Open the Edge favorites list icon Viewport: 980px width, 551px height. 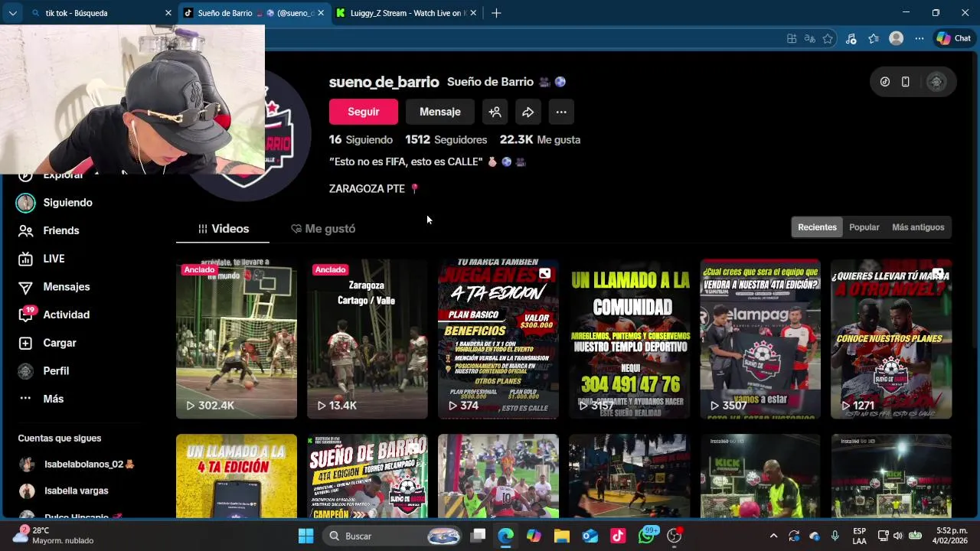pos(874,38)
